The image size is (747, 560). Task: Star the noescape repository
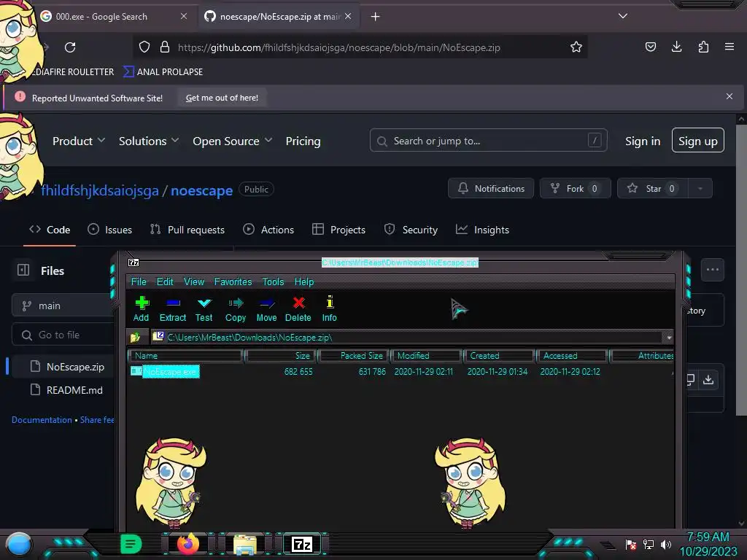tap(653, 189)
